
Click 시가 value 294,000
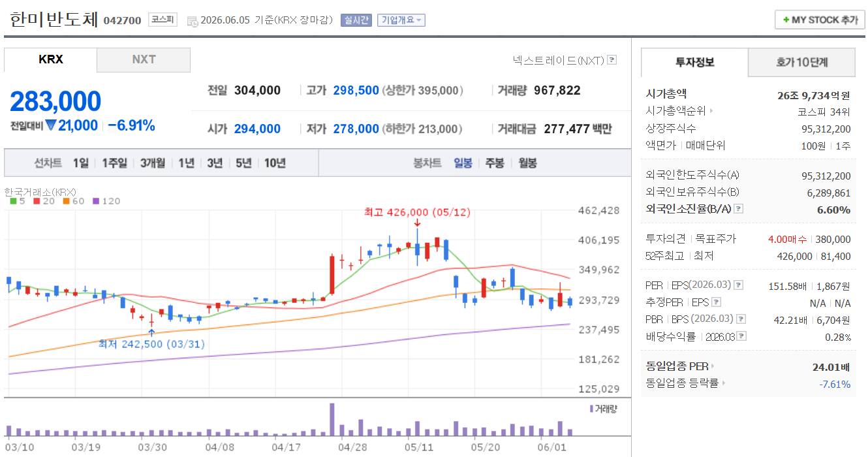(257, 129)
